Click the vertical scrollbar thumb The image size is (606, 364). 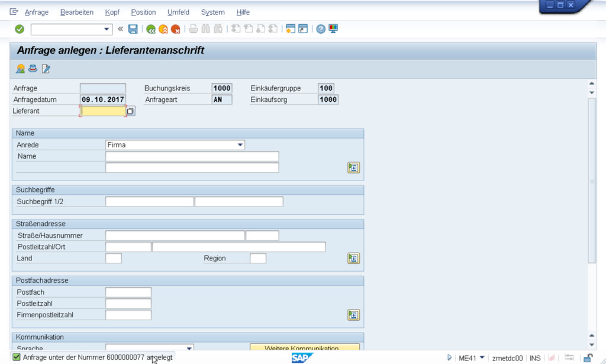tap(592, 181)
